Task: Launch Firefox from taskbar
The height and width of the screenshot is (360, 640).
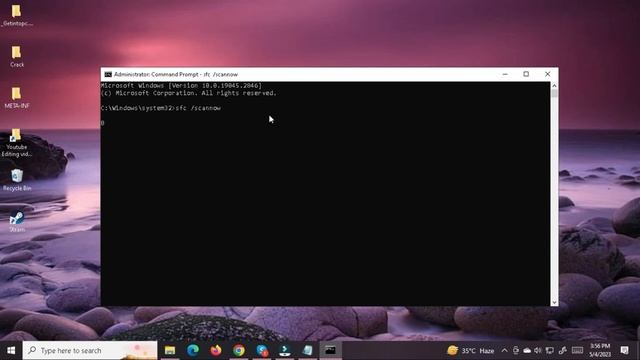Action: point(216,350)
